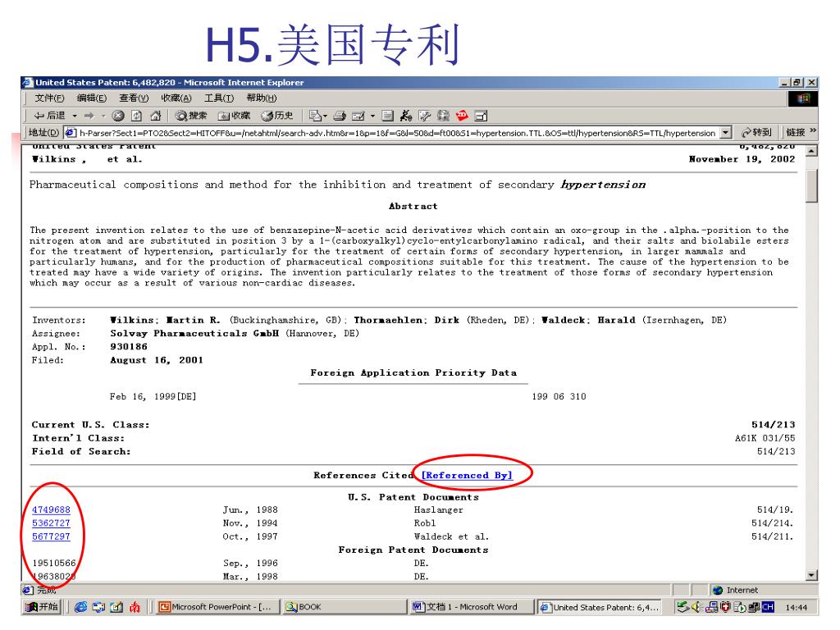The height and width of the screenshot is (630, 840).
Task: Click the date November 19, 2002
Action: 742,159
